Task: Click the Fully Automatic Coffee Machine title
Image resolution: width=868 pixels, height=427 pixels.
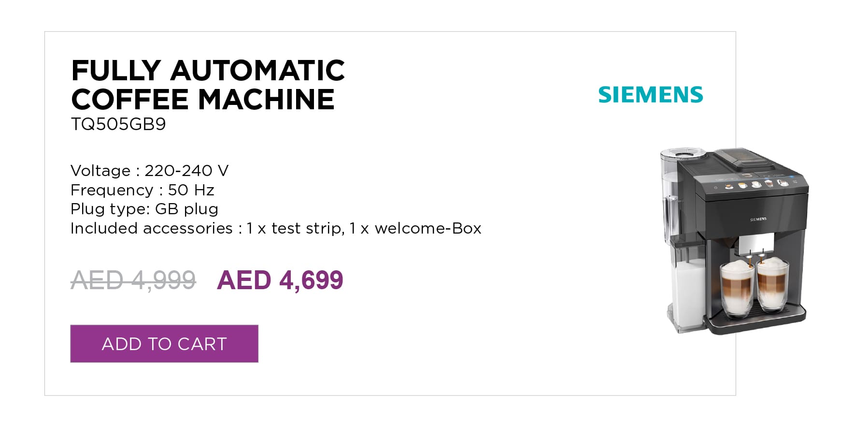Action: pyautogui.click(x=208, y=85)
